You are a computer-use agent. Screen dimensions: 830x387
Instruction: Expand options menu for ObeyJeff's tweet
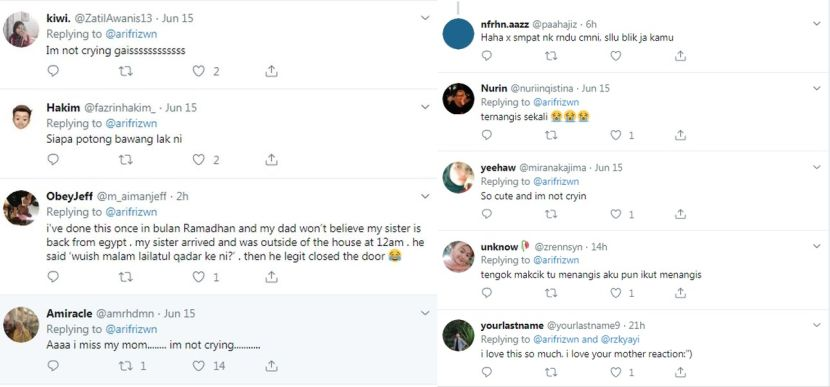point(425,196)
